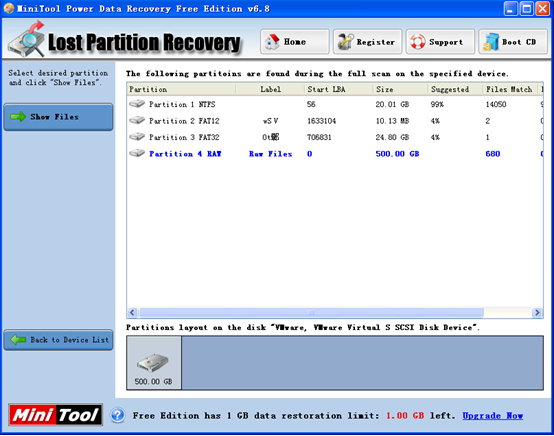This screenshot has height=436, width=554.
Task: Maximize the MiniTool window
Action: [x=526, y=9]
